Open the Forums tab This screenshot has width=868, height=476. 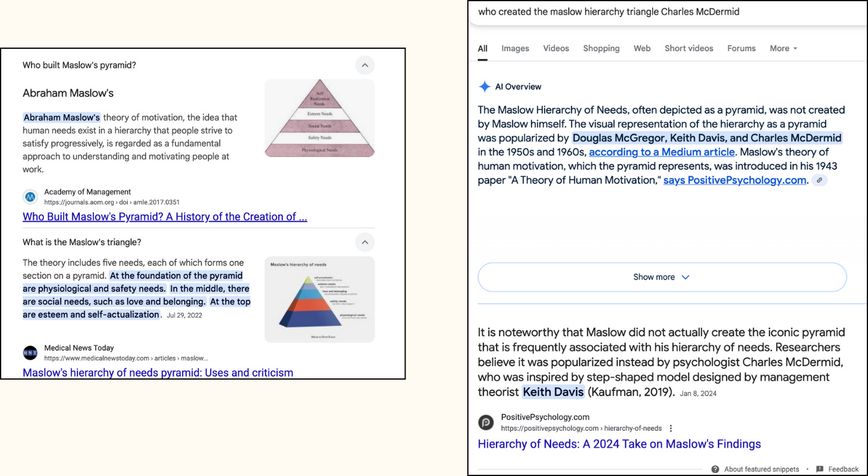(x=741, y=48)
